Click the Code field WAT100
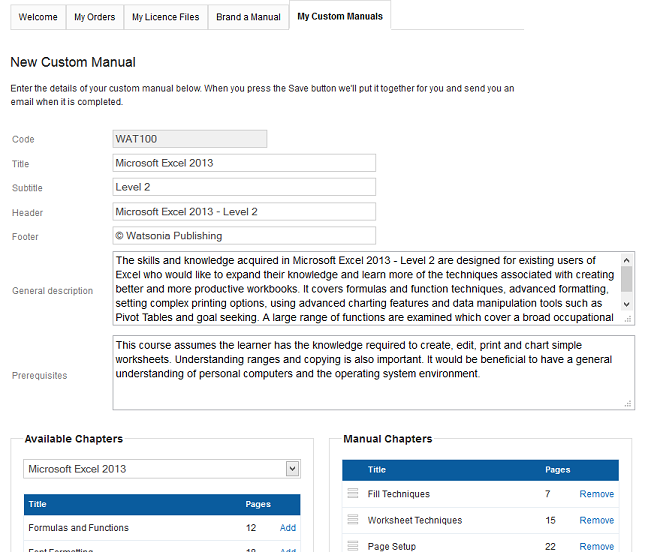 pos(190,139)
